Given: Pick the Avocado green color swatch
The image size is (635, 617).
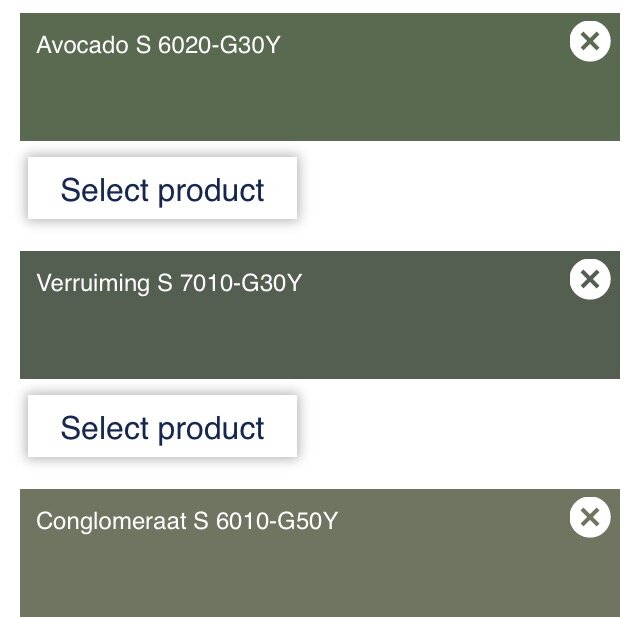Looking at the screenshot, I should pyautogui.click(x=320, y=77).
